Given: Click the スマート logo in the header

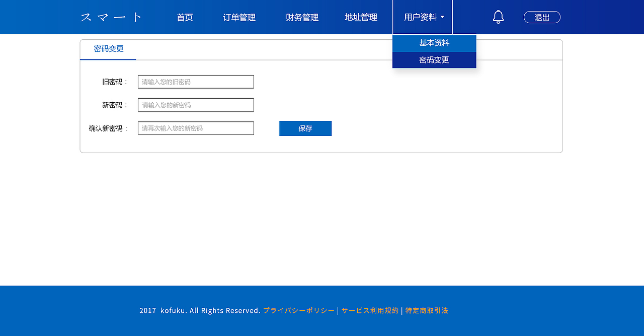Looking at the screenshot, I should point(111,17).
